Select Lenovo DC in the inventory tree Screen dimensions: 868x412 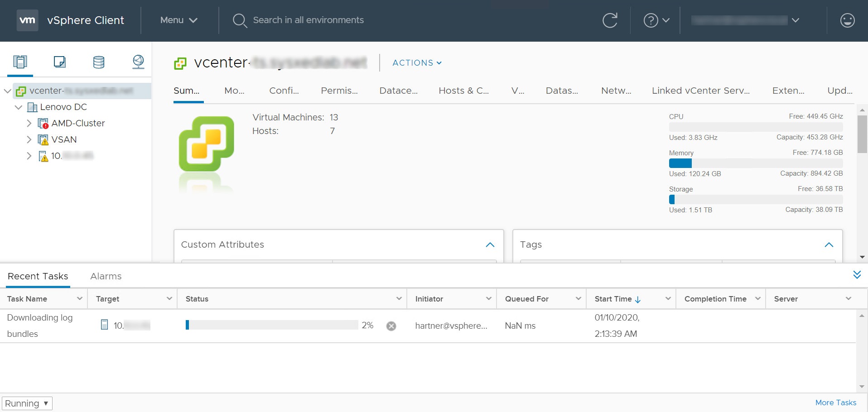point(63,107)
